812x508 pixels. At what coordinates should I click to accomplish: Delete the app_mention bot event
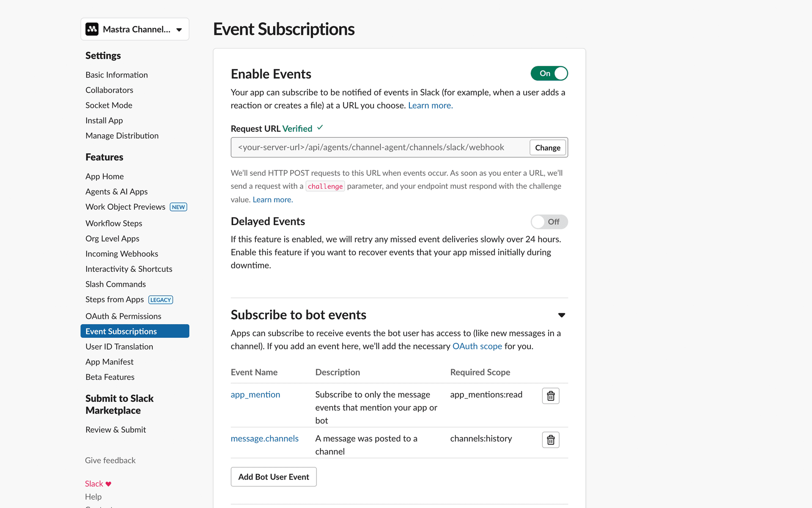click(550, 396)
